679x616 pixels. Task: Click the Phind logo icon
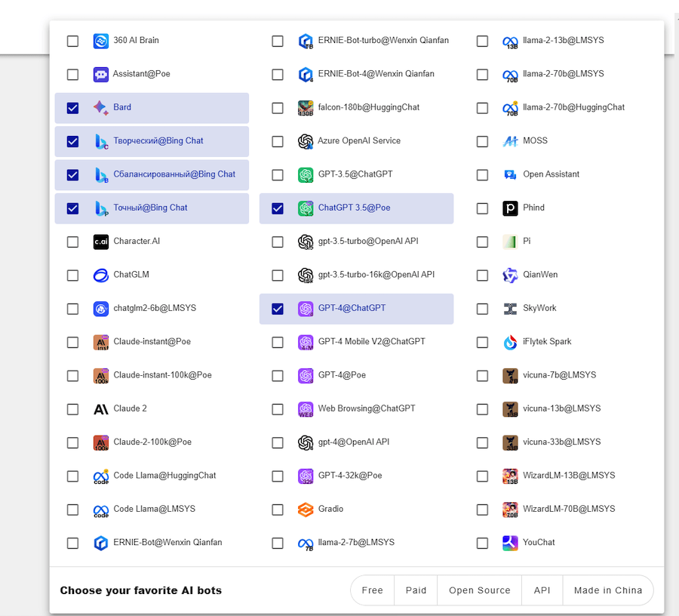pos(510,208)
